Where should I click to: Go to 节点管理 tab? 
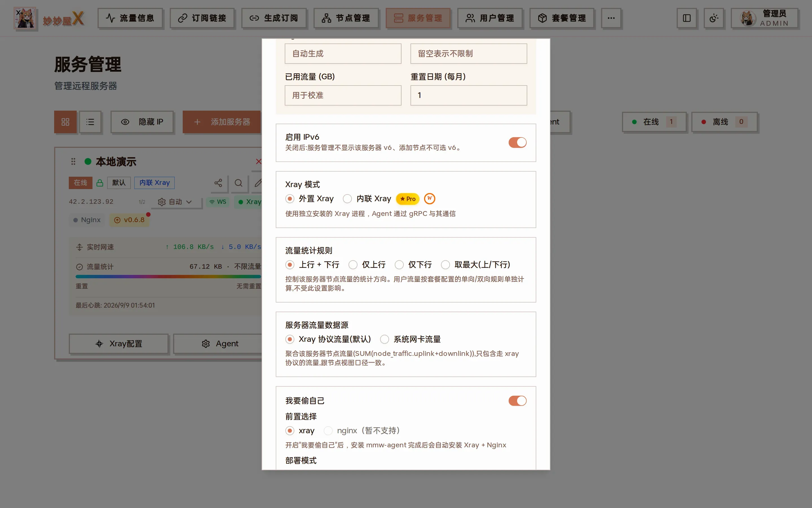click(x=346, y=18)
